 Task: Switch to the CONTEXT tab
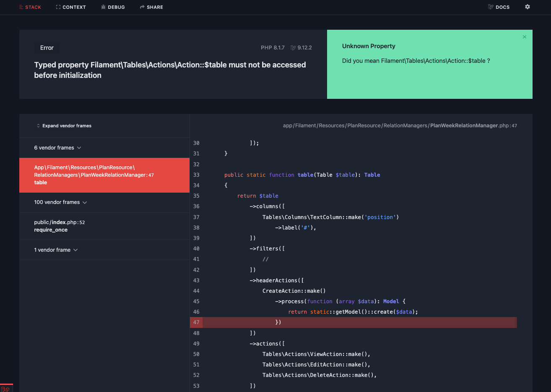tap(71, 7)
